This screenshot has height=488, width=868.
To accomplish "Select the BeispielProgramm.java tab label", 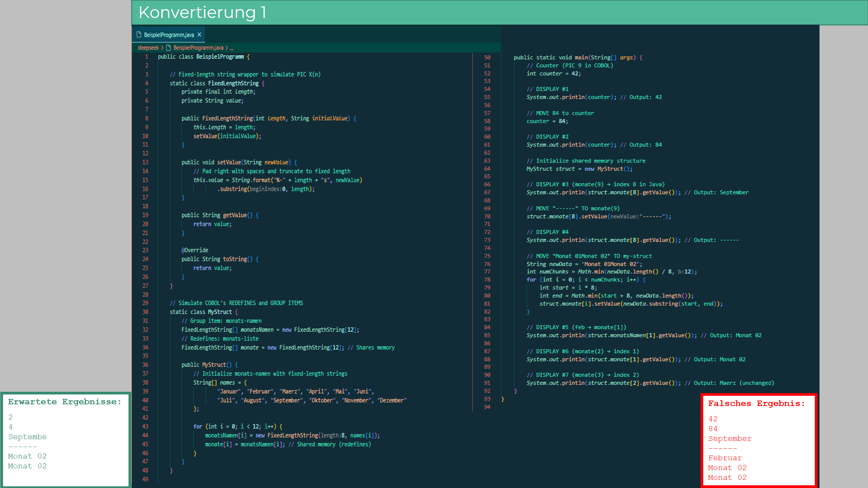I will tap(169, 35).
